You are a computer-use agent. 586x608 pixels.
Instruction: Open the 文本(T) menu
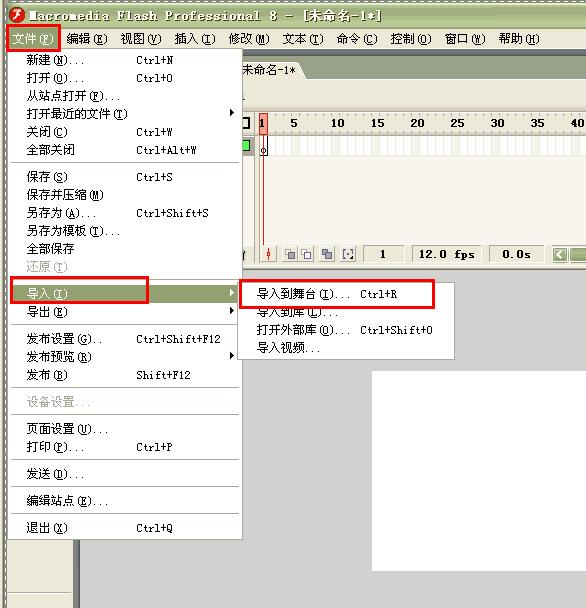pos(303,39)
